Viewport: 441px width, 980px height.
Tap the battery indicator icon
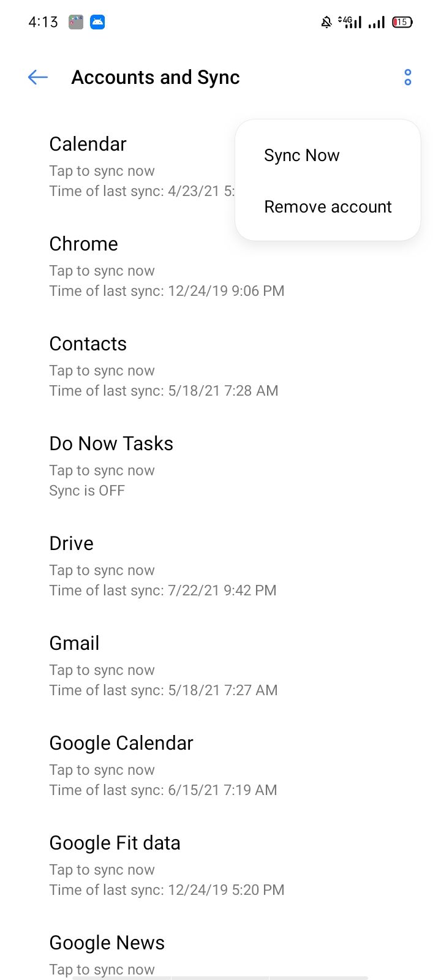tap(402, 23)
